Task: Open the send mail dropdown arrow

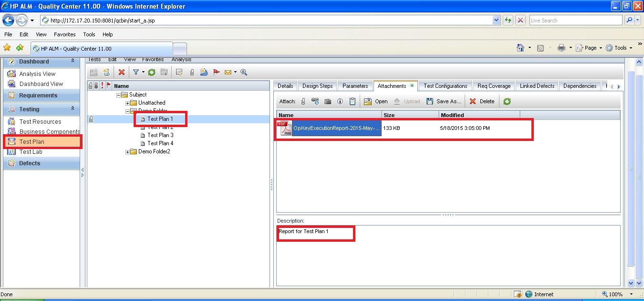Action: 235,73
